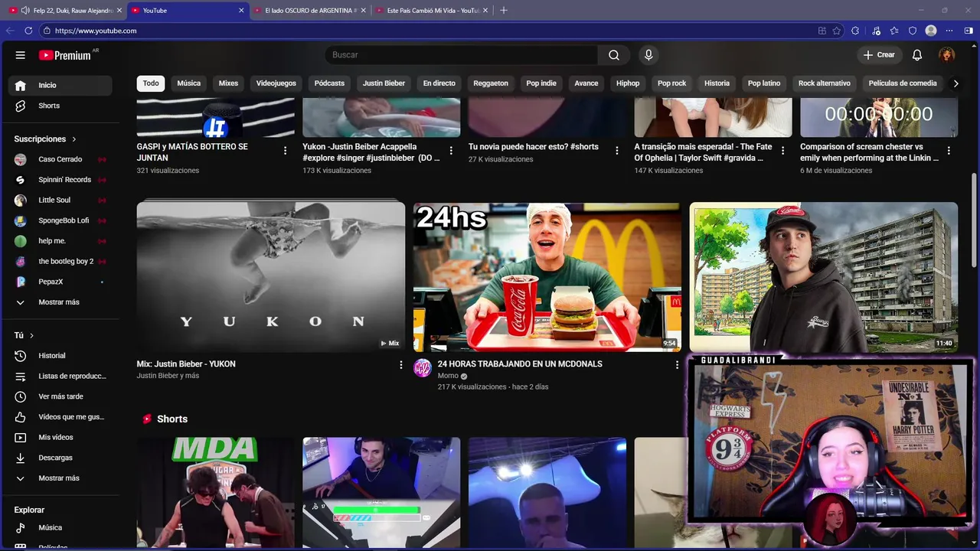Open the notifications bell
Viewport: 980px width, 551px height.
(917, 55)
